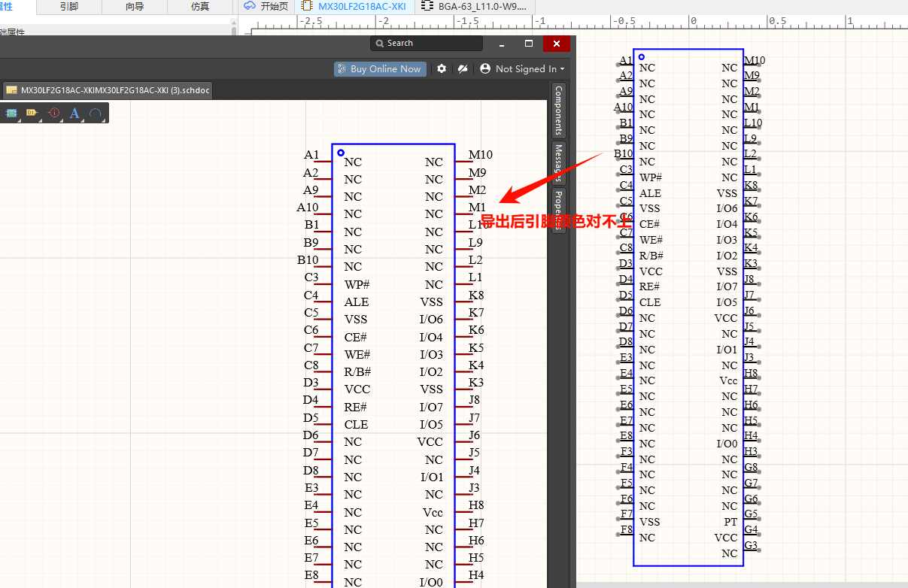
Task: Click the user account avatar icon
Action: coord(485,68)
